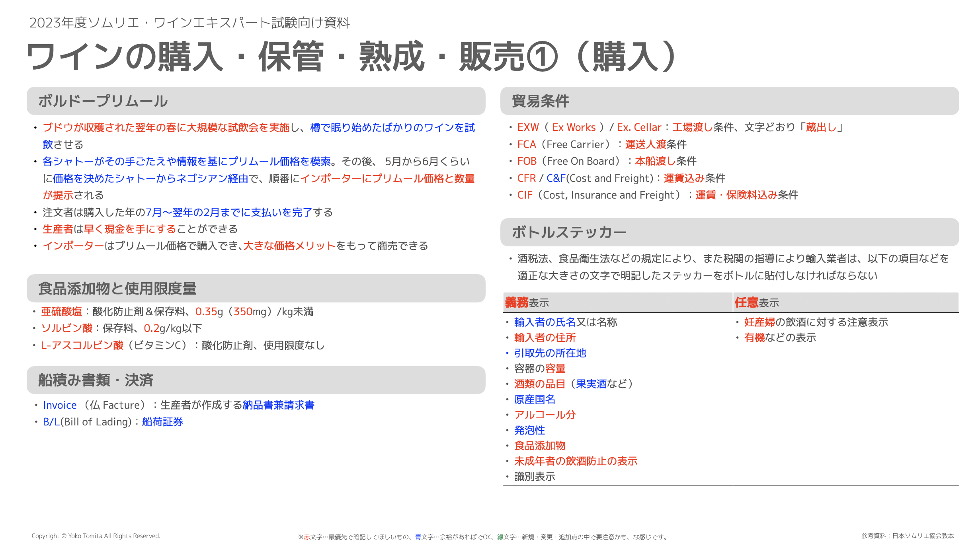
Task: Click the entry 有機などの表示
Action: click(780, 337)
